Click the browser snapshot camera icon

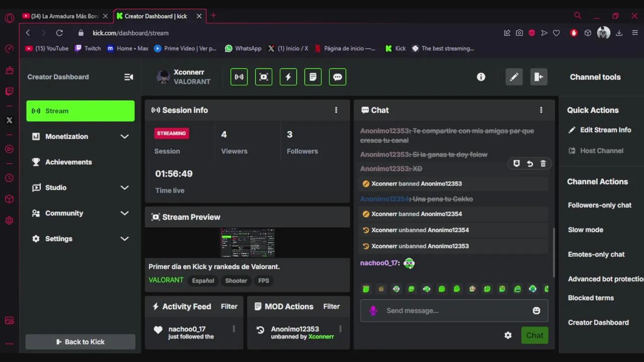click(519, 33)
